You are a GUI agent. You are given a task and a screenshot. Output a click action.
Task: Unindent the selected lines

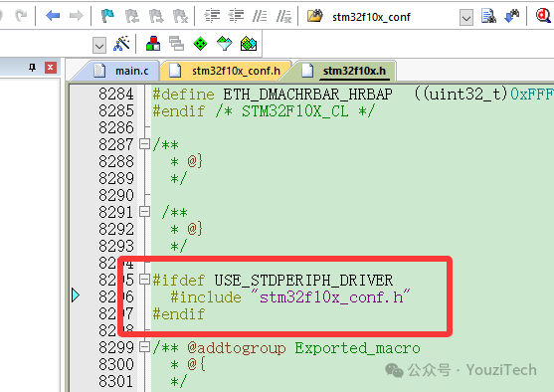tap(236, 16)
